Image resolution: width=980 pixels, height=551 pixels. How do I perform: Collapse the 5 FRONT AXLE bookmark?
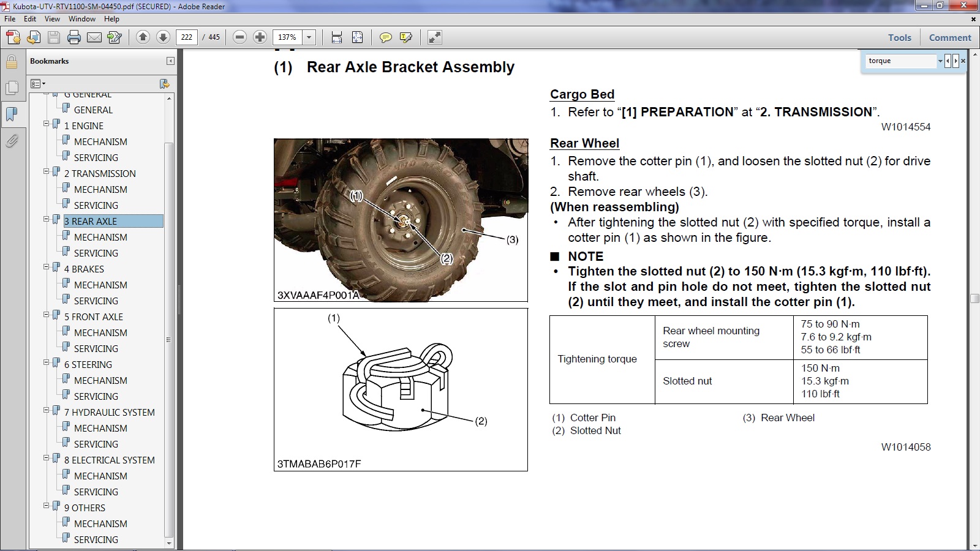coord(46,315)
